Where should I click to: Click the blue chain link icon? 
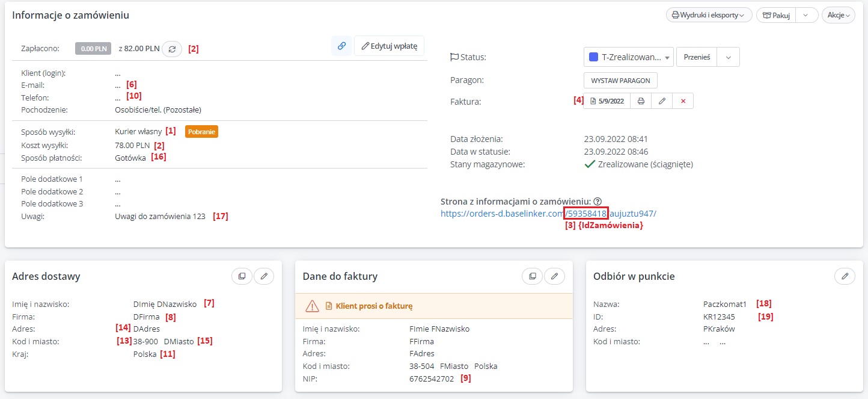[x=341, y=46]
